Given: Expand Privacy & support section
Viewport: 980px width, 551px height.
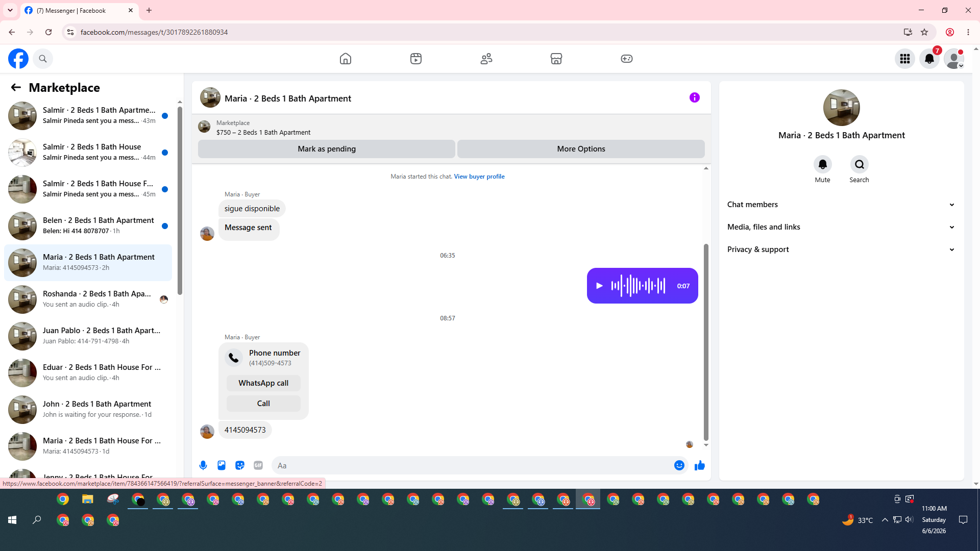Looking at the screenshot, I should point(841,249).
